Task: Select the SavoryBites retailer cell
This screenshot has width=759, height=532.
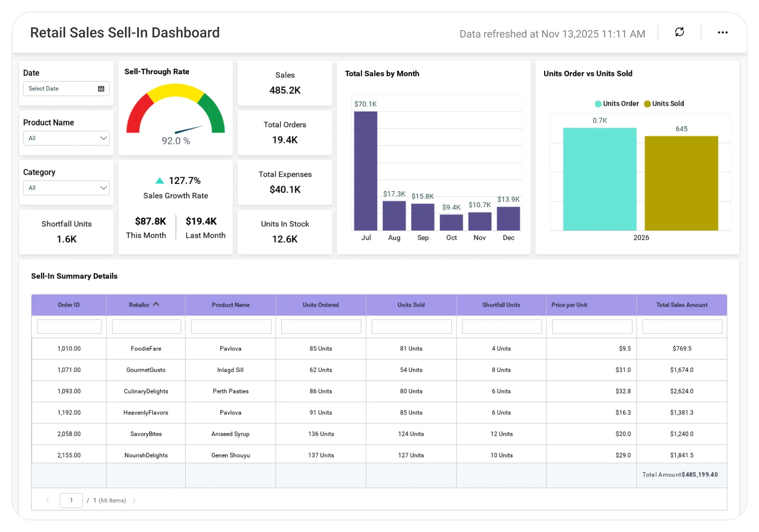Action: click(146, 434)
